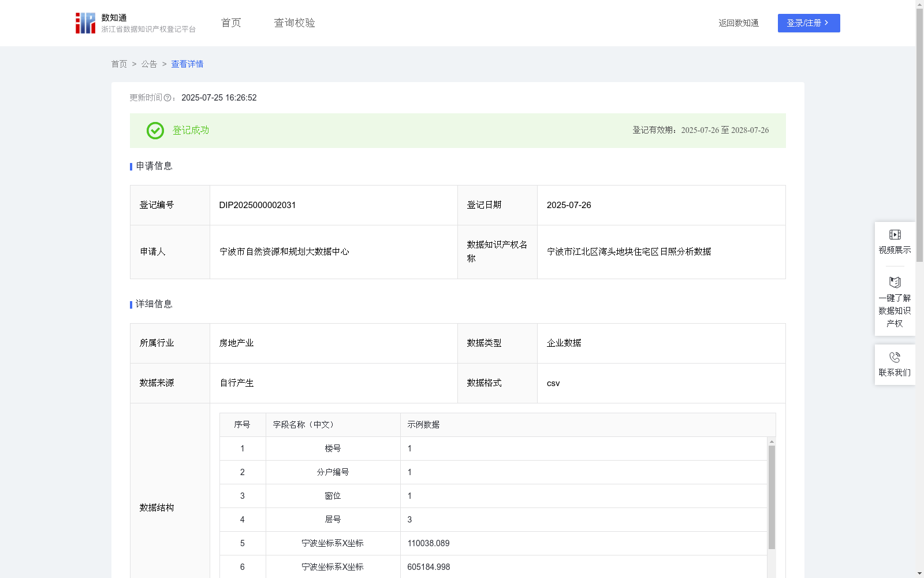Navigate to 首页 via the breadcrumb
Screen dimensions: 924x578
[119, 64]
